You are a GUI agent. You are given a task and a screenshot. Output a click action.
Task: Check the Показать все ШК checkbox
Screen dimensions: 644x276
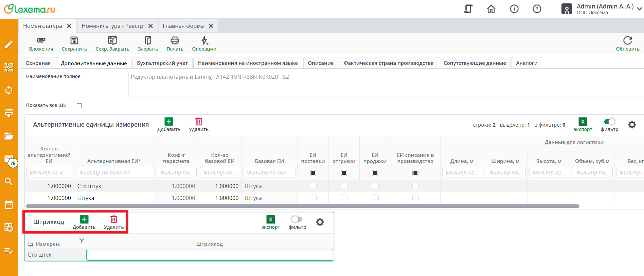click(79, 106)
